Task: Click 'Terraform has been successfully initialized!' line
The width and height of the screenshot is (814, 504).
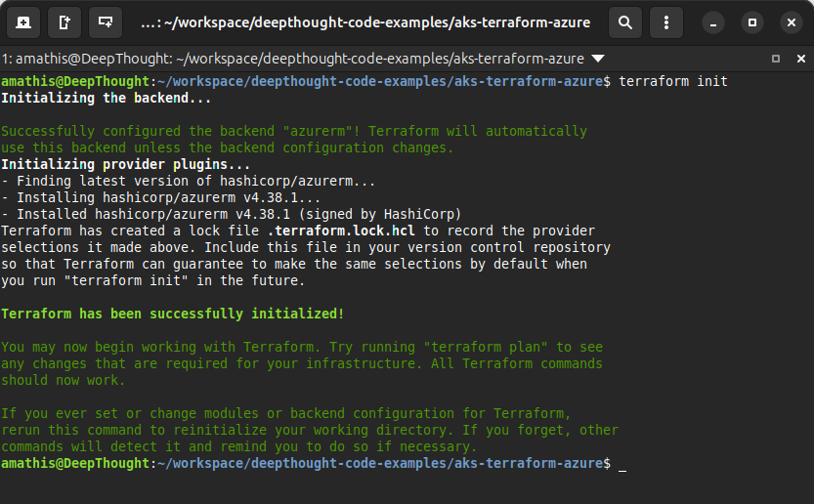Action: (x=172, y=315)
